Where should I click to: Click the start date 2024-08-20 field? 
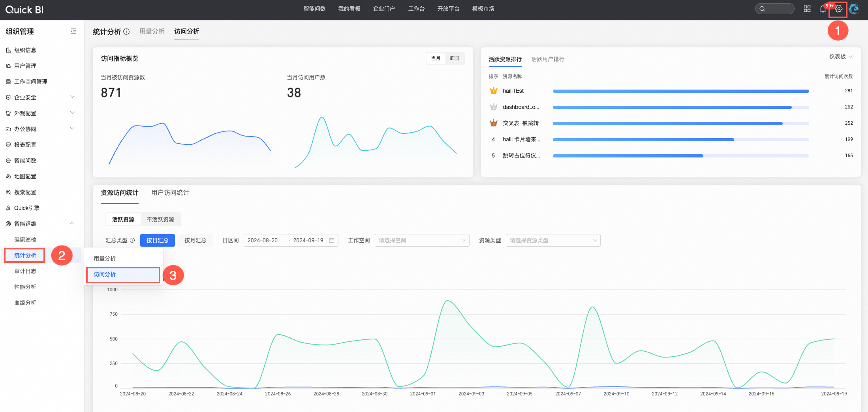pos(263,240)
